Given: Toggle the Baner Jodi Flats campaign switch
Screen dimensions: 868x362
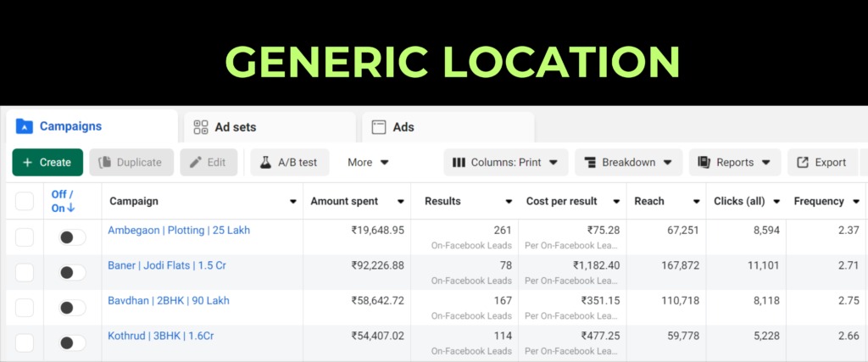Looking at the screenshot, I should coord(71,273).
